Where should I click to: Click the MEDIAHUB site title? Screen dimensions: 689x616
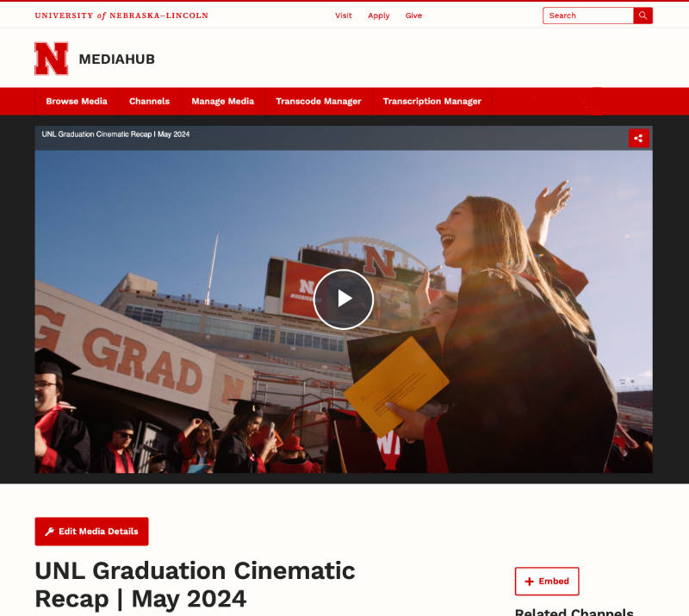point(116,59)
